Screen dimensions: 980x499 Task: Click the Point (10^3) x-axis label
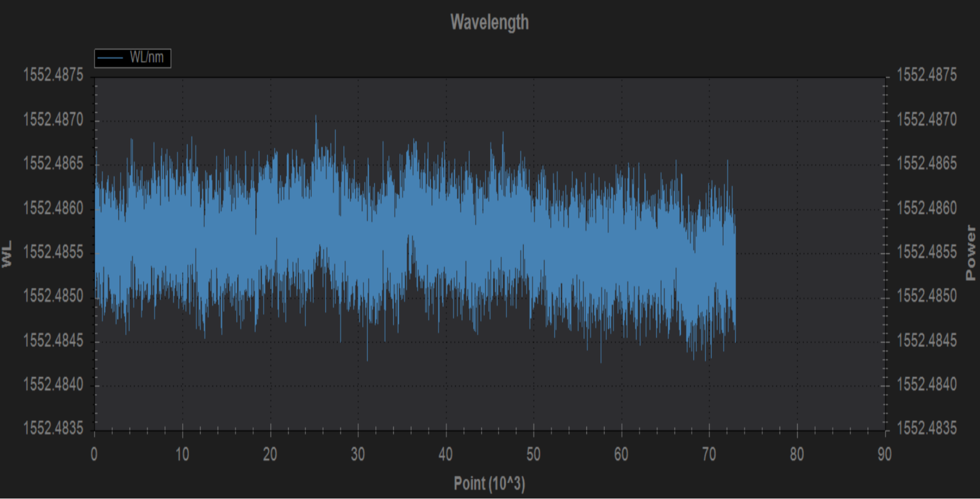[x=489, y=483]
